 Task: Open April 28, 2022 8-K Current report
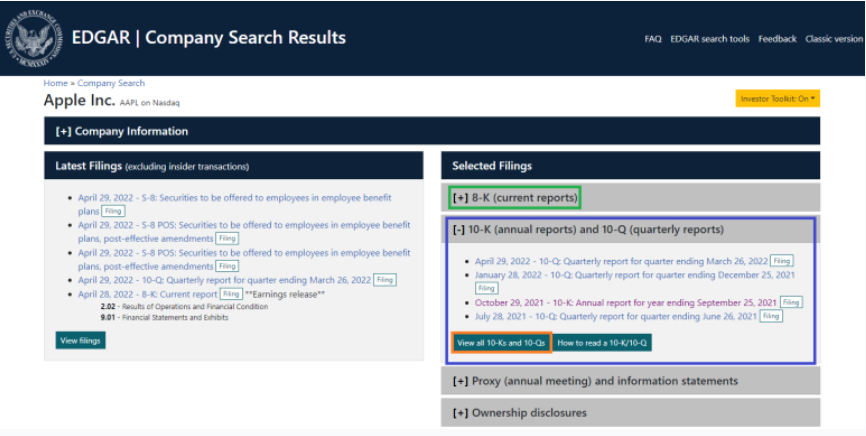(147, 294)
